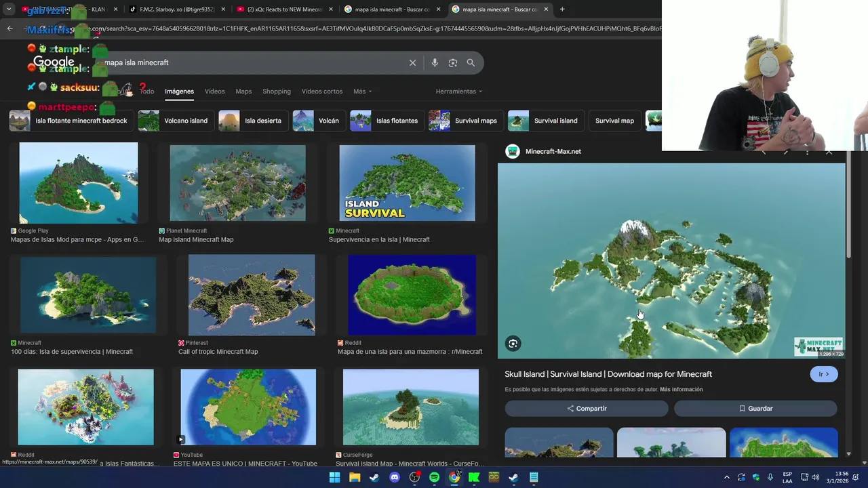Switch to the Vídeos tab

[x=214, y=91]
